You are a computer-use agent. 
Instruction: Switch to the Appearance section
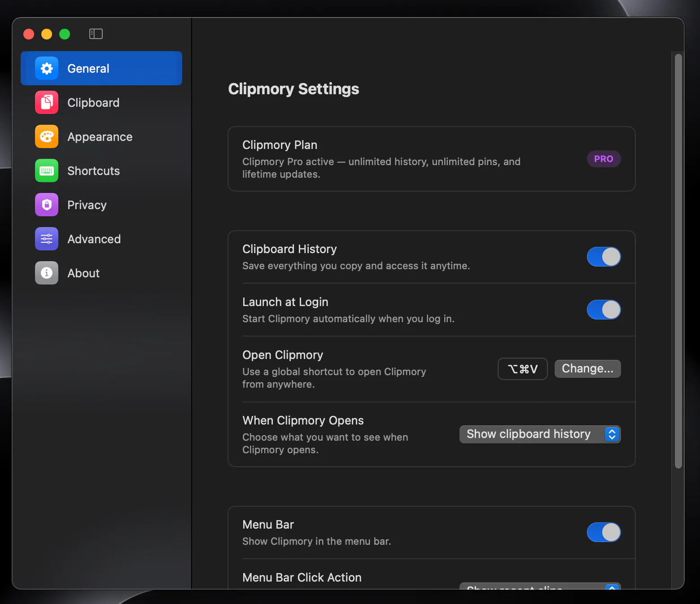[101, 136]
